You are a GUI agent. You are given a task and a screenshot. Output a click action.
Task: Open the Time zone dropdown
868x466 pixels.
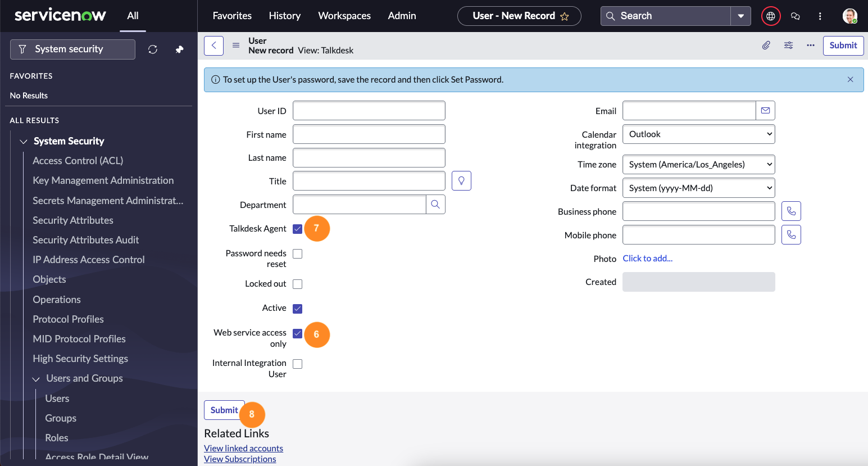pyautogui.click(x=699, y=165)
